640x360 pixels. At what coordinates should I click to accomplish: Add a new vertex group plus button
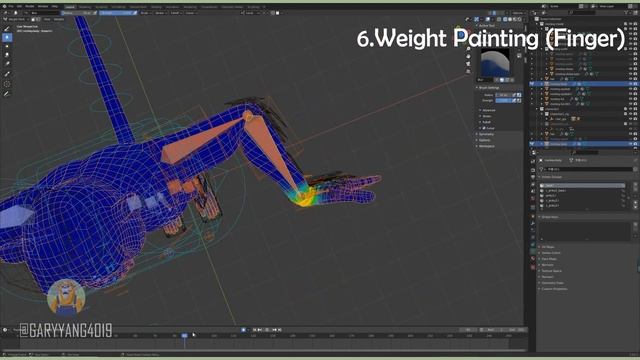tap(635, 184)
